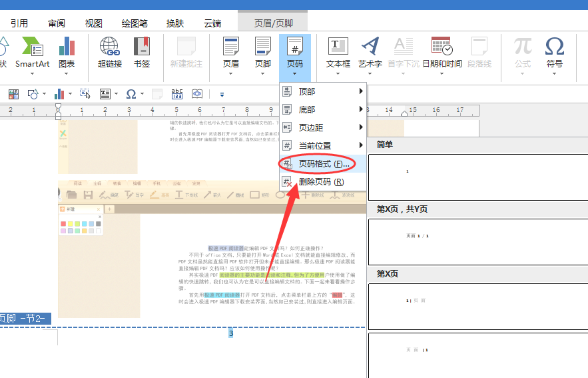Expand the quick toolbar text box dropdown arrow
This screenshot has width=588, height=378.
point(117,93)
